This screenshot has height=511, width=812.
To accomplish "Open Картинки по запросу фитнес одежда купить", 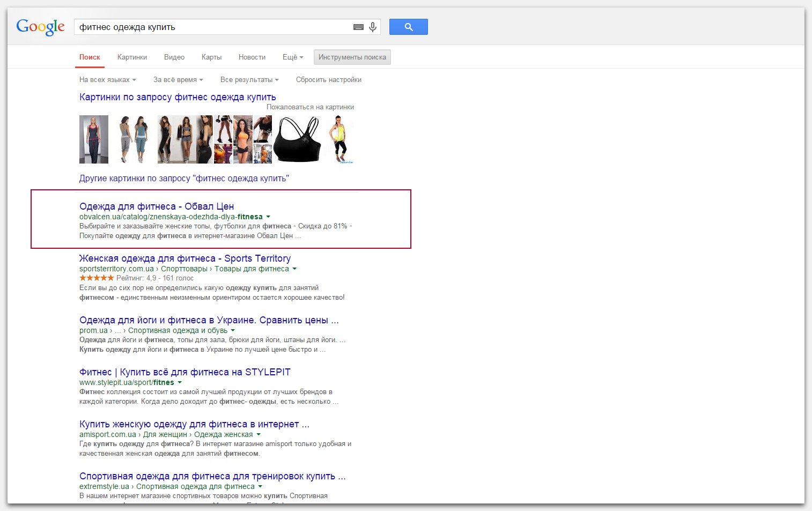I will (x=178, y=97).
